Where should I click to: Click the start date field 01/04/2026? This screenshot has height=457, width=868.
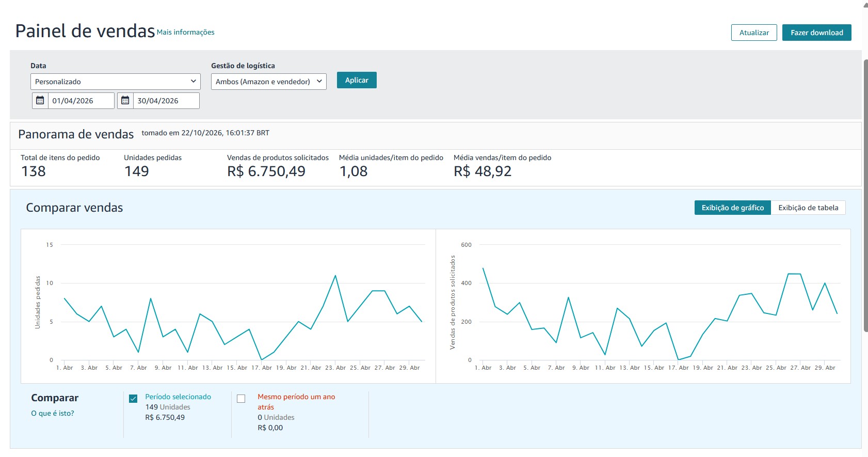click(81, 101)
